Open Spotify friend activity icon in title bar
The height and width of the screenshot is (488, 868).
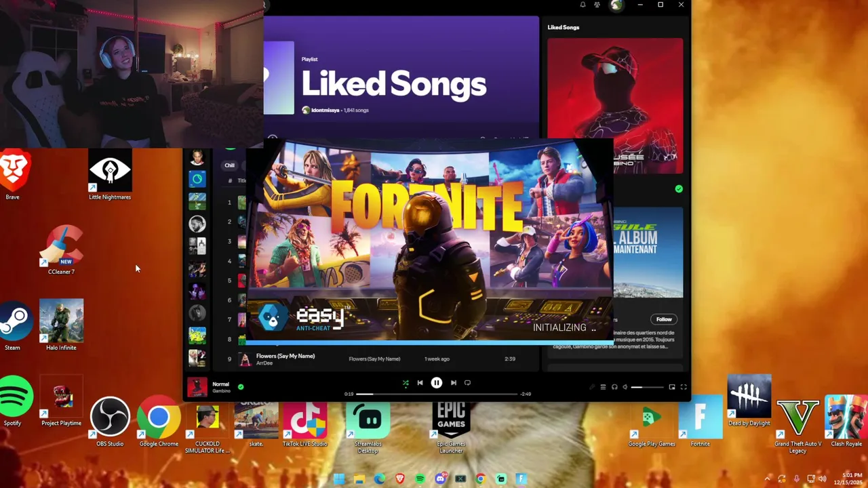pos(597,5)
